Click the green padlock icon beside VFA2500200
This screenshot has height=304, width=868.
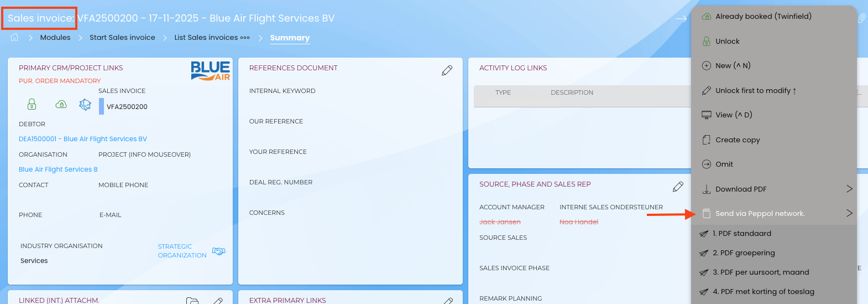(32, 104)
